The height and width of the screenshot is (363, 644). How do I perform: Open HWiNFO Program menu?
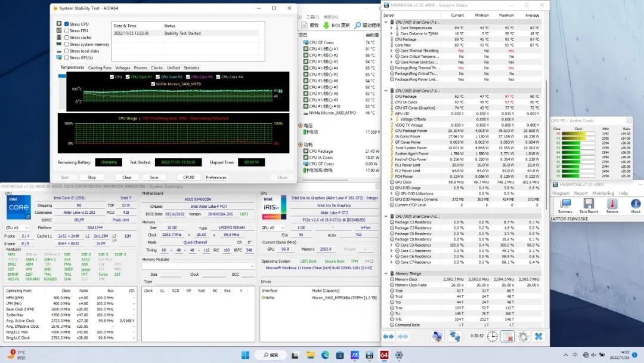pyautogui.click(x=561, y=193)
